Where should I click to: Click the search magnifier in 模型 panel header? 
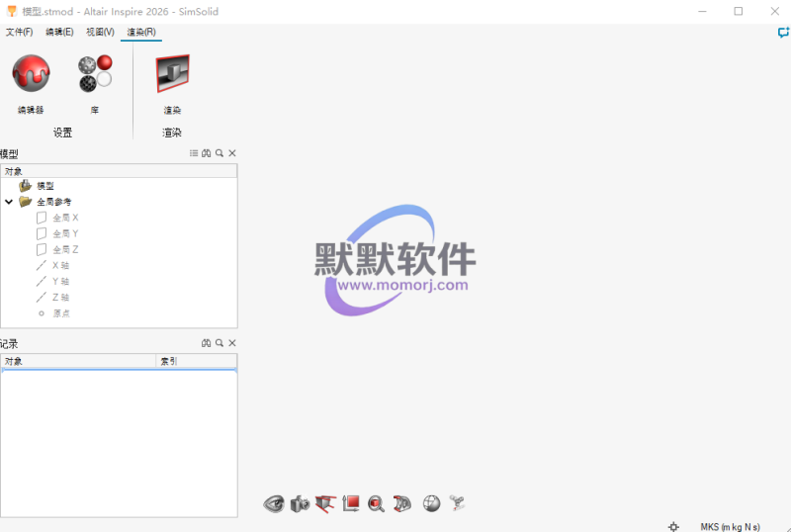click(220, 153)
